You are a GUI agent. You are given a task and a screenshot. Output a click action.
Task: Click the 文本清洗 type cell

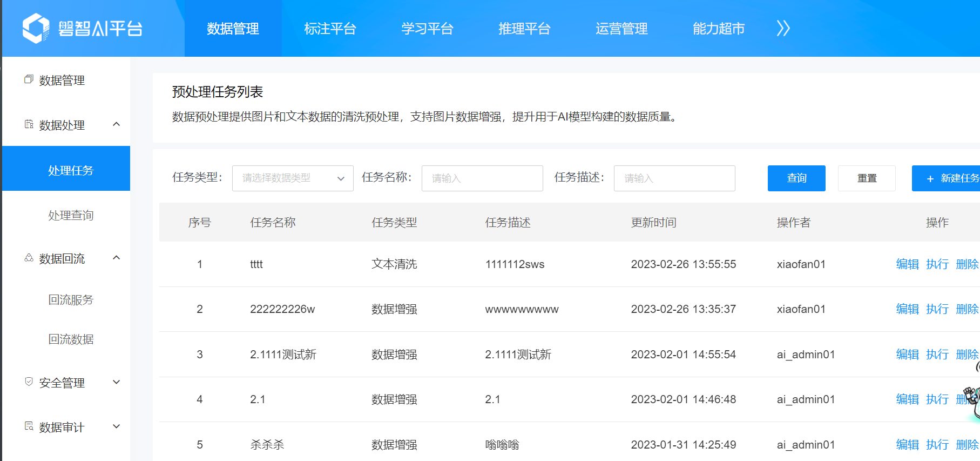point(394,264)
